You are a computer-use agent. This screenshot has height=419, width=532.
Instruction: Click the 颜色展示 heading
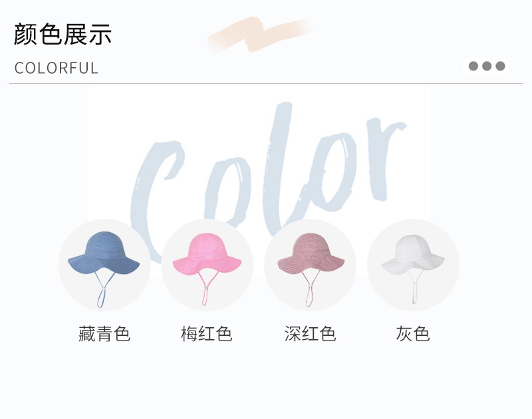[63, 35]
